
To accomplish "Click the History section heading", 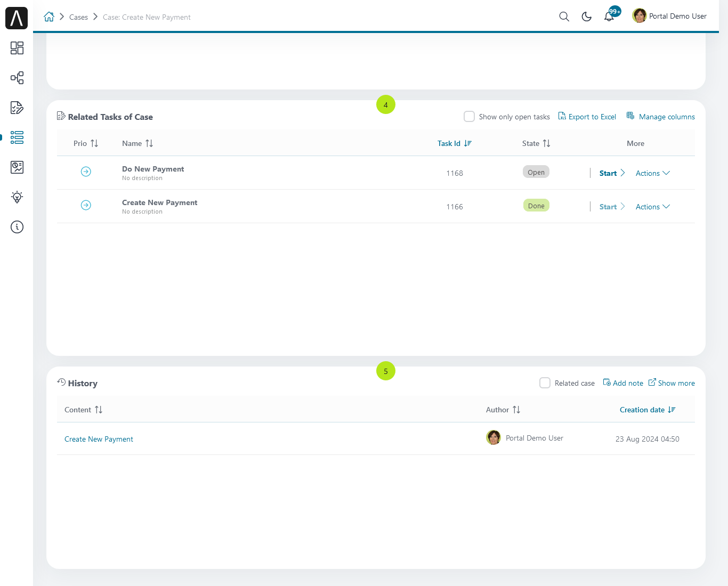I will click(83, 383).
